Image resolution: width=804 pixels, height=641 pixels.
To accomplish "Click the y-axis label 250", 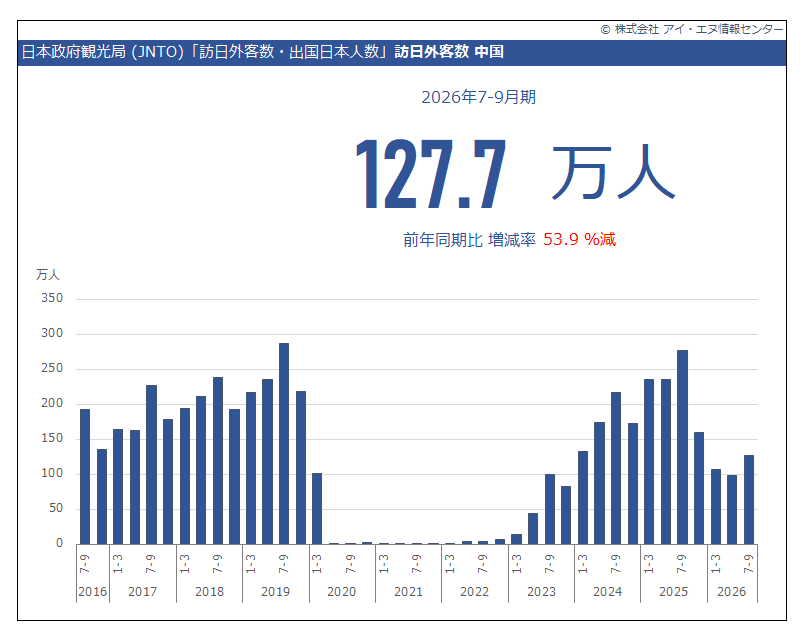I will tap(52, 368).
